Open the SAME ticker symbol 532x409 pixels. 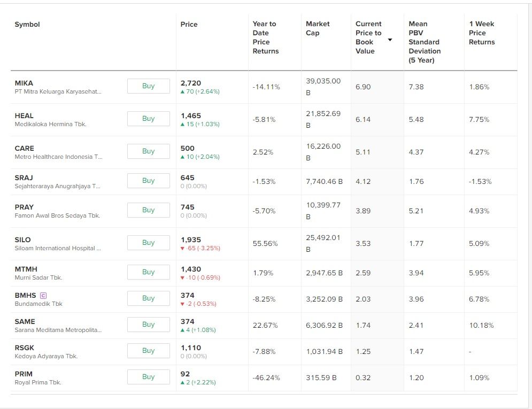25,321
